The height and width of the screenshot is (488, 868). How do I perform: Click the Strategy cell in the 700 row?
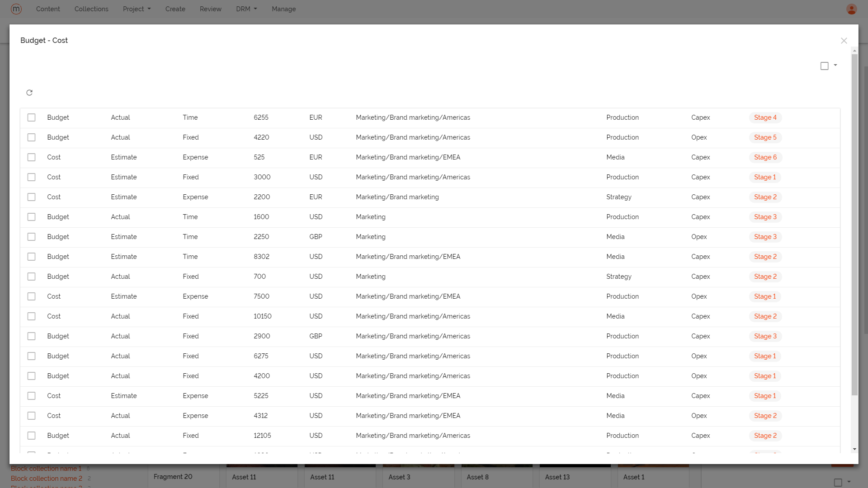point(619,277)
